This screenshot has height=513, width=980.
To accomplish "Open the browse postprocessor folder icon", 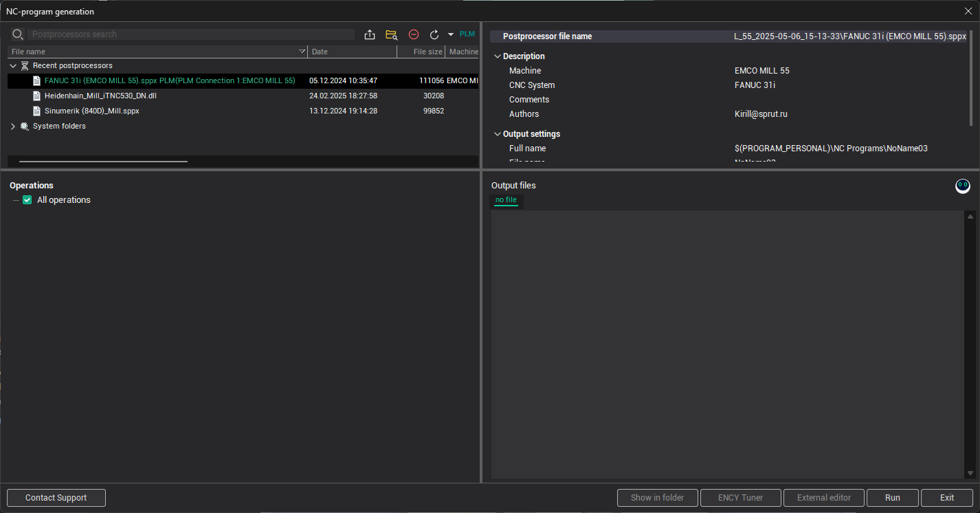I will coord(392,34).
